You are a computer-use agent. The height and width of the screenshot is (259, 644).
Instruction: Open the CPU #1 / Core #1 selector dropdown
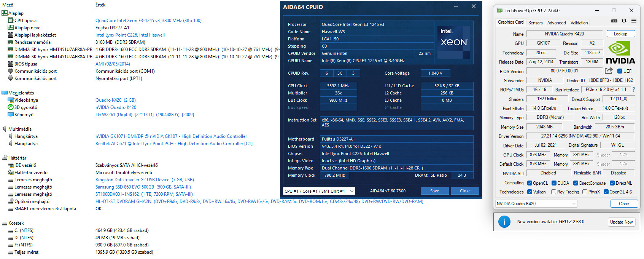pos(319,191)
